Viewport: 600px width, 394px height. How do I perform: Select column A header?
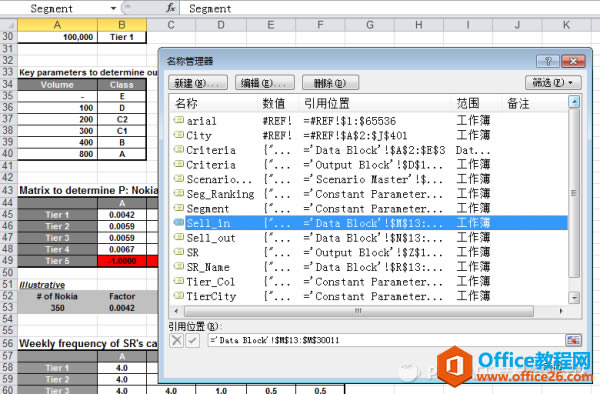tap(57, 25)
